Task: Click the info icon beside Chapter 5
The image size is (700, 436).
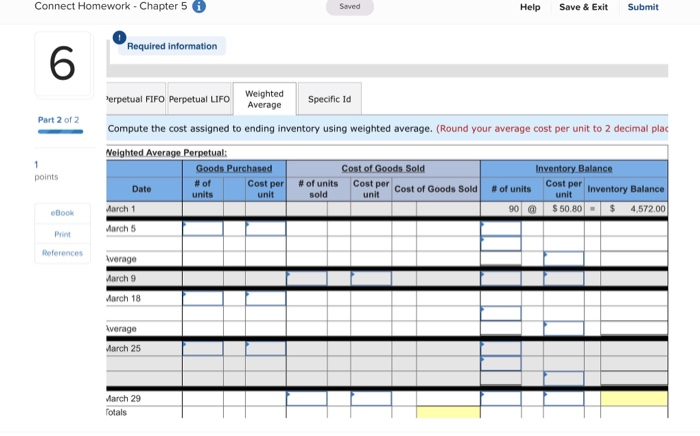Action: (199, 7)
